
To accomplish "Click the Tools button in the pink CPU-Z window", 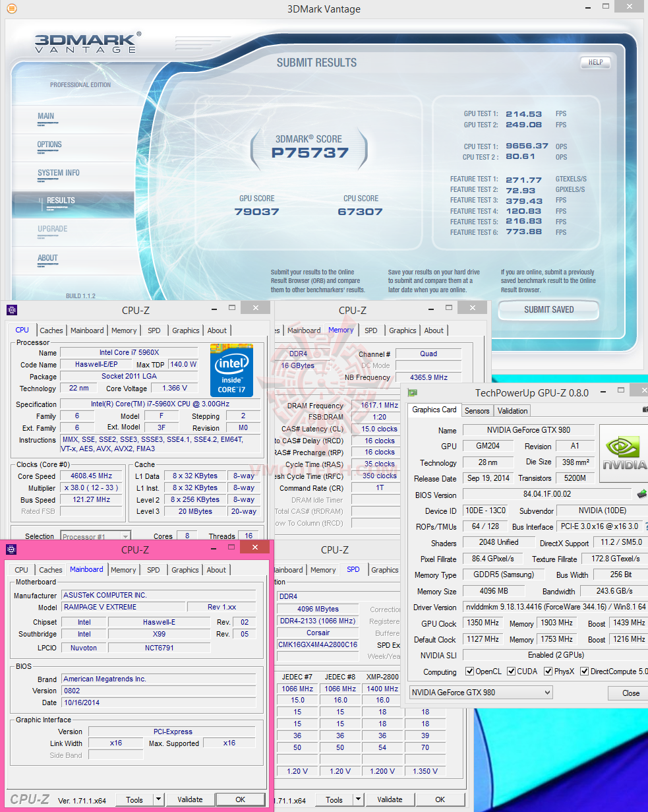I will [x=134, y=799].
